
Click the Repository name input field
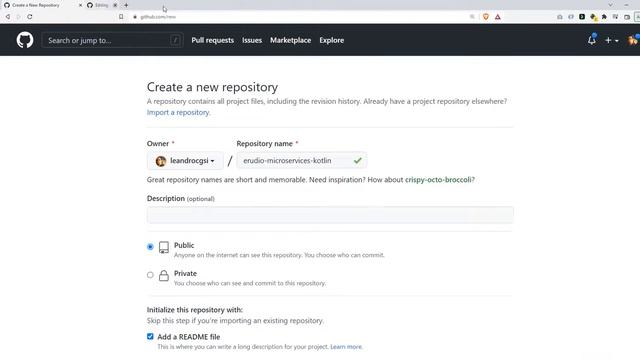click(x=302, y=160)
